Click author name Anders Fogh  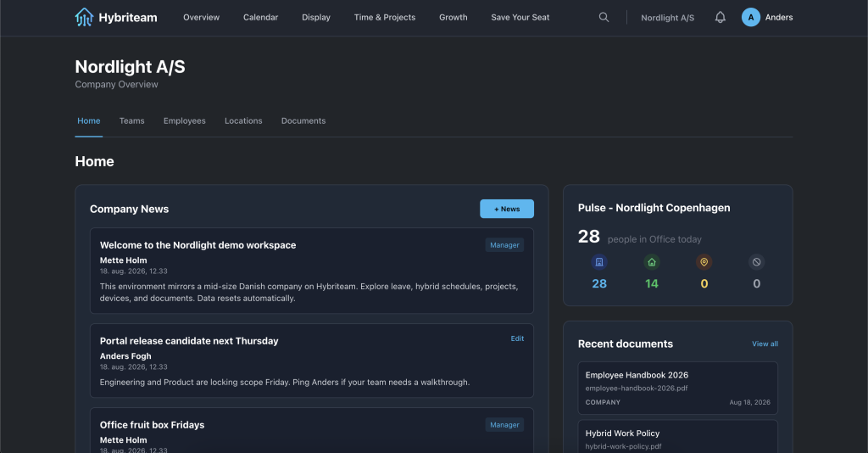tap(125, 356)
